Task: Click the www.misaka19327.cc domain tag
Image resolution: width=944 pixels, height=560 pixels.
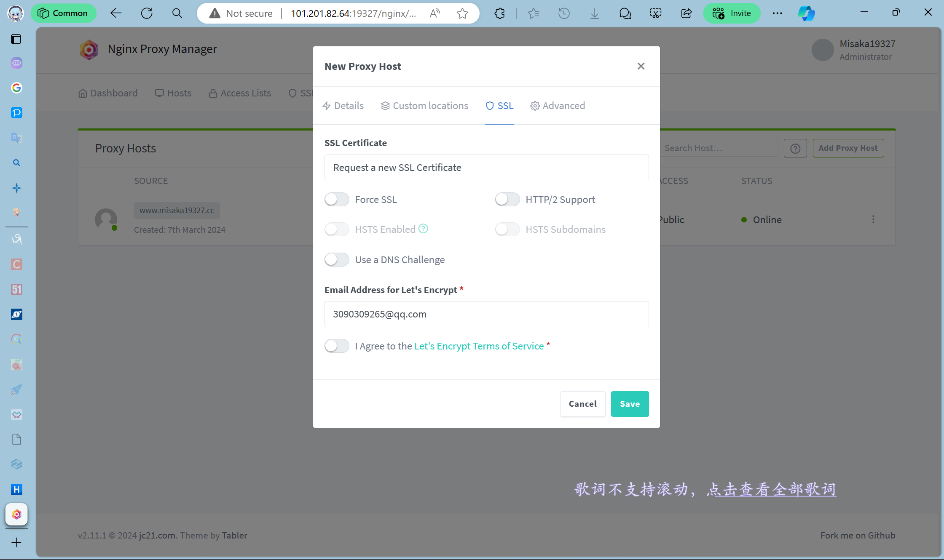Action: point(177,210)
